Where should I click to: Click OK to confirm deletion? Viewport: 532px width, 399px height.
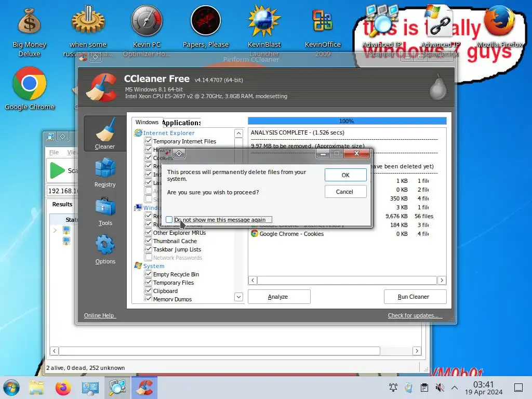pyautogui.click(x=345, y=175)
